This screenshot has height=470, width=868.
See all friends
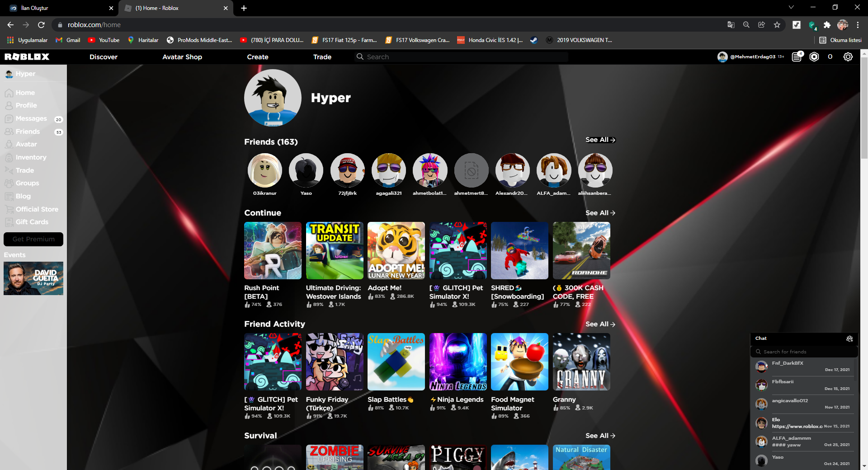[600, 140]
